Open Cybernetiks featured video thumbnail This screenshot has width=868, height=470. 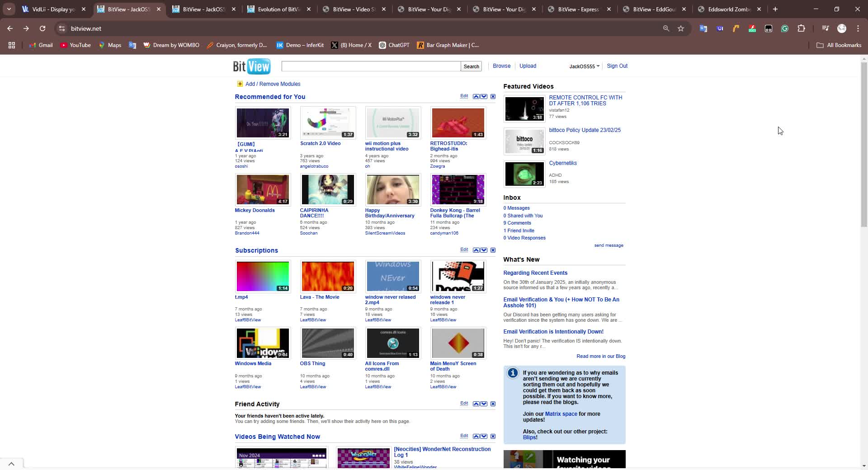524,174
